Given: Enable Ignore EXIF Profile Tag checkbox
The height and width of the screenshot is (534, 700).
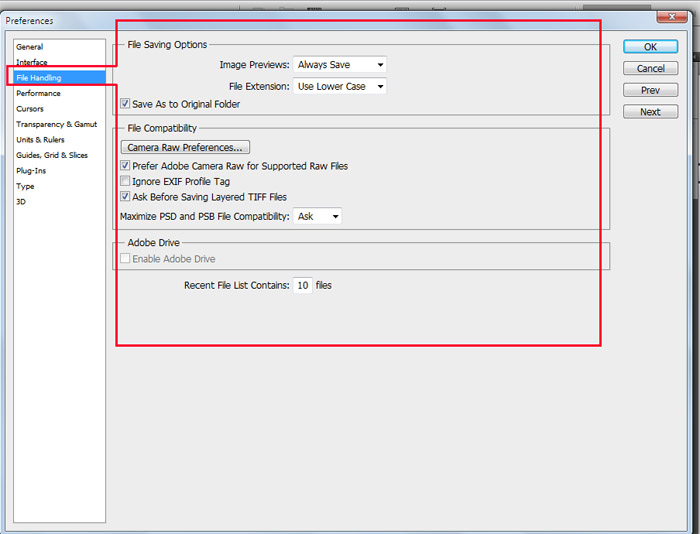Looking at the screenshot, I should pos(125,182).
